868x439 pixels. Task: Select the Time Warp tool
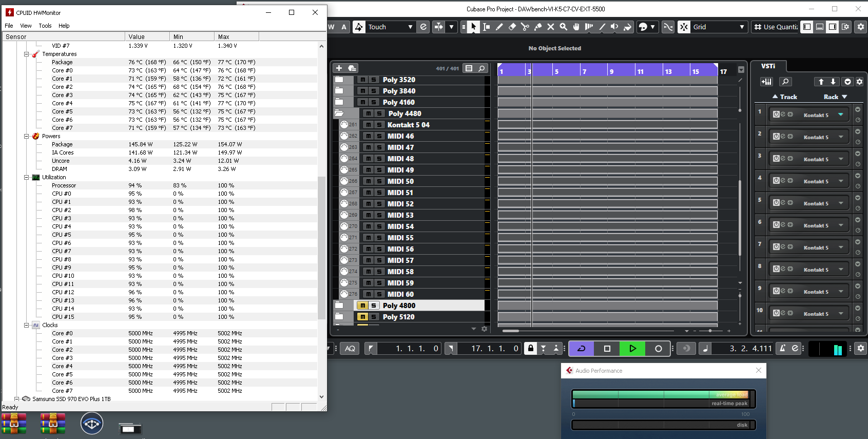[x=589, y=27]
